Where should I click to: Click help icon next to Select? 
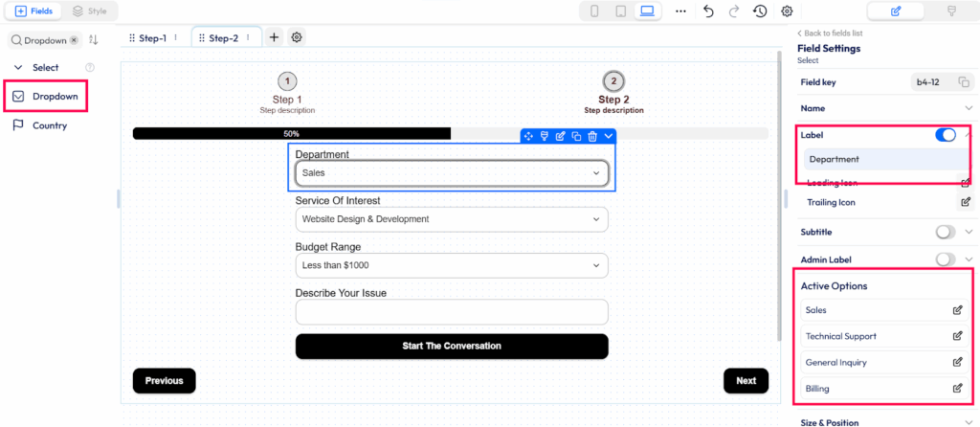pyautogui.click(x=89, y=67)
